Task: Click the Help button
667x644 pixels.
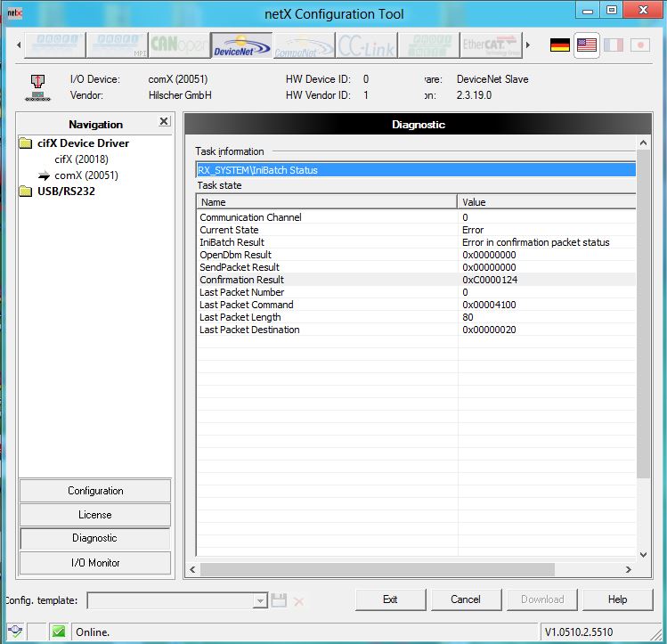Action: tap(617, 599)
